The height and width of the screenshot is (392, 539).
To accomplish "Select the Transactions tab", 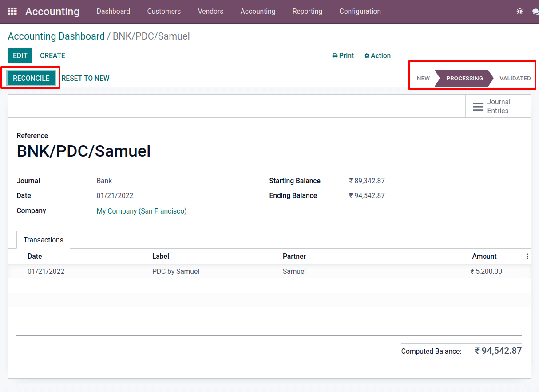I will click(44, 240).
